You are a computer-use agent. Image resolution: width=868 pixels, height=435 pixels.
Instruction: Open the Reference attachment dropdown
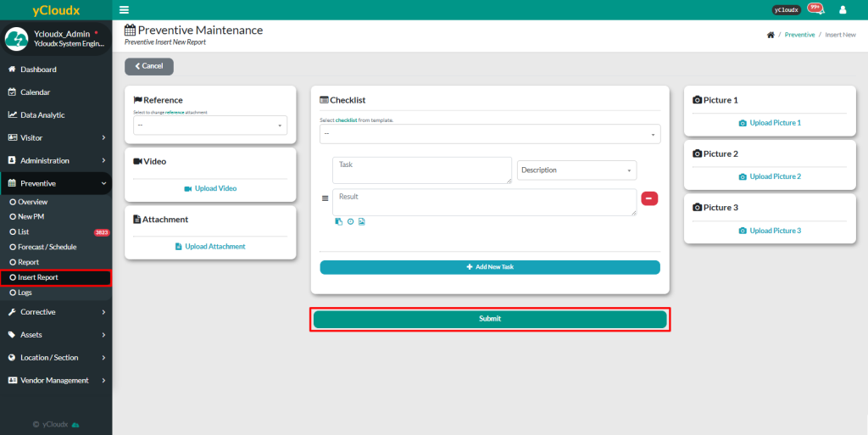tap(210, 125)
